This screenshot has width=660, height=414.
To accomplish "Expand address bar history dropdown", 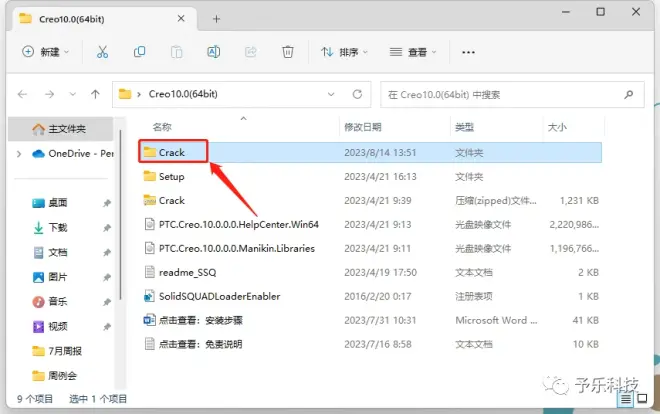I will click(331, 94).
